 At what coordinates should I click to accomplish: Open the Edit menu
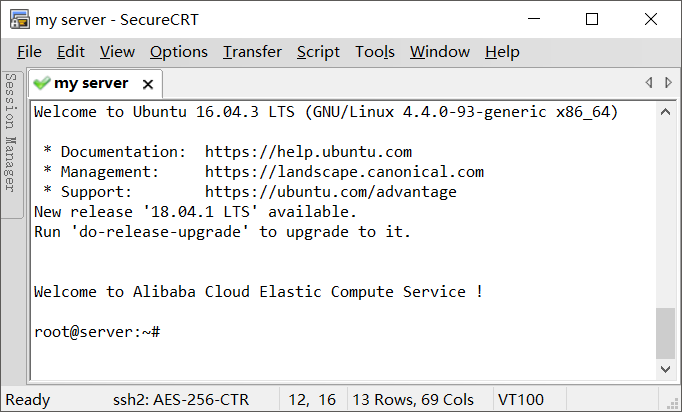[x=70, y=52]
